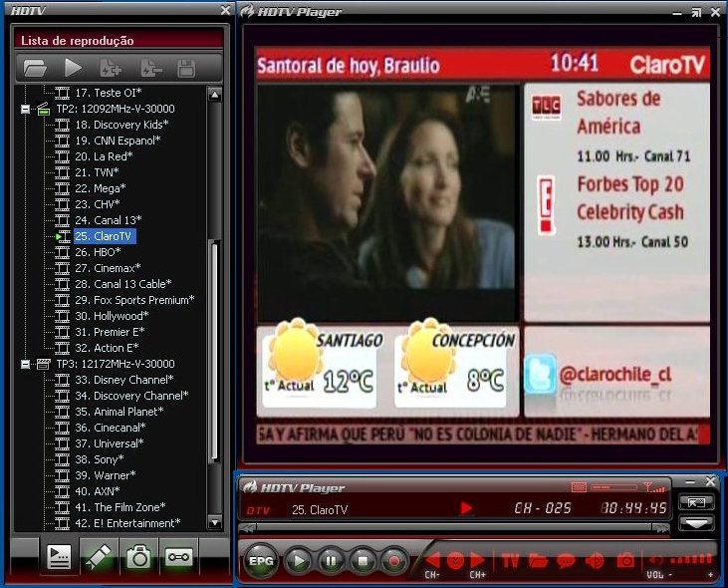Select channel 27. Cinemax*
728x588 pixels.
pyautogui.click(x=108, y=268)
